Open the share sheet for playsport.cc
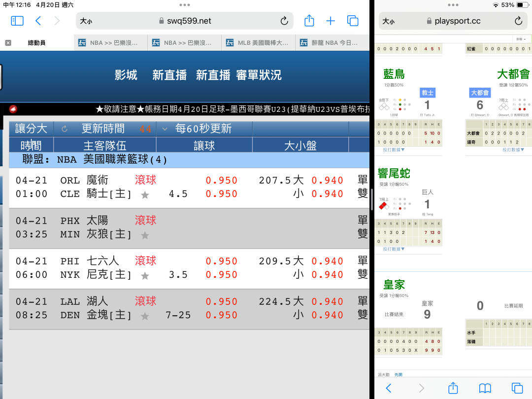 pos(453,388)
